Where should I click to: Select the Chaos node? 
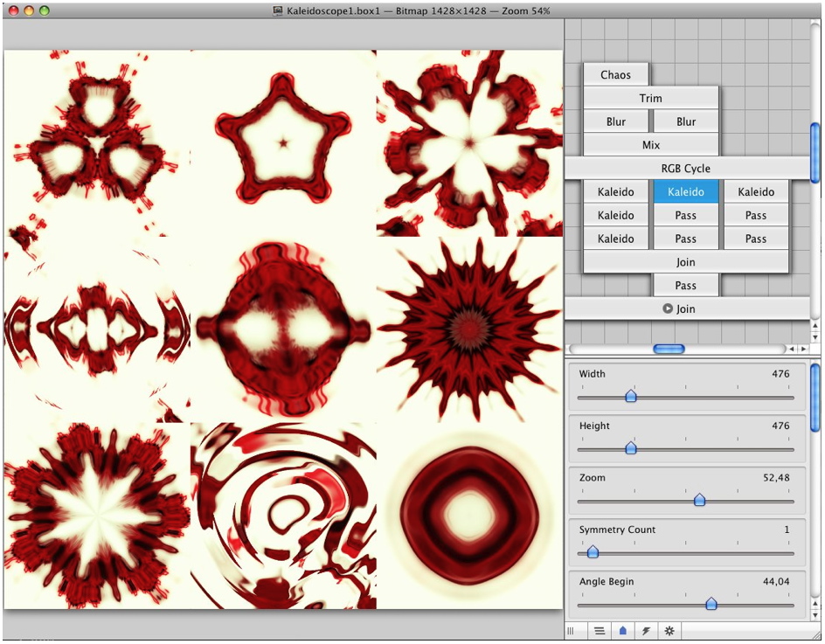pos(616,75)
